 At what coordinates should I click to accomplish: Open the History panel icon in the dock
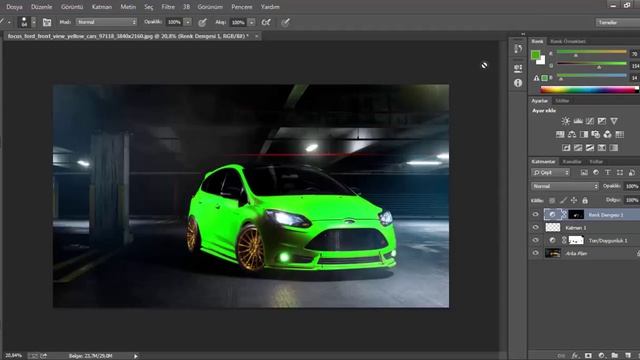pyautogui.click(x=518, y=49)
